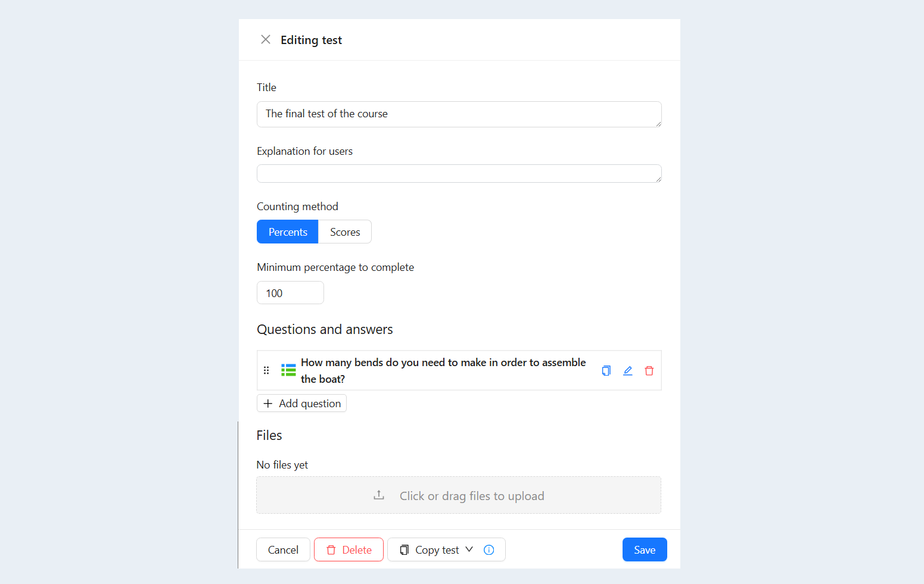The image size is (924, 584).
Task: Duplicate the boat bends question
Action: click(x=606, y=371)
